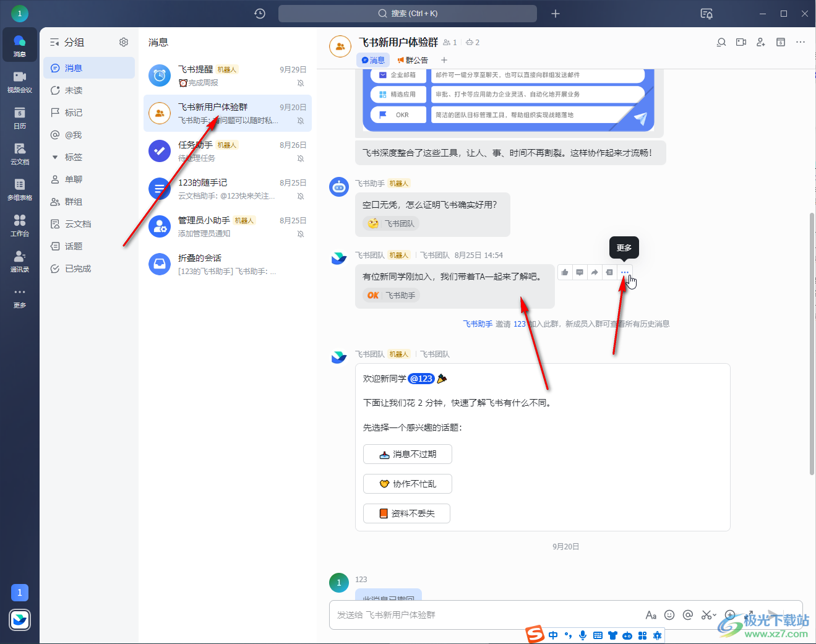Screen dimensions: 816x644
Task: Open the Calendar (日历) in the left rail
Action: [20, 118]
